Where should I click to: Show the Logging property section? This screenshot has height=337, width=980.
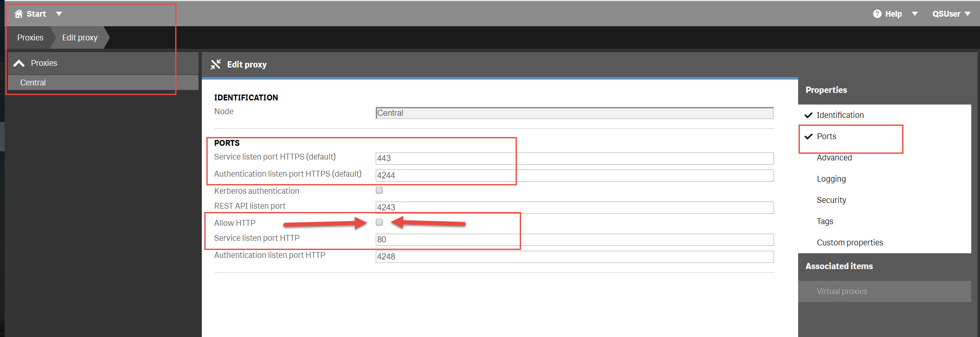(831, 179)
